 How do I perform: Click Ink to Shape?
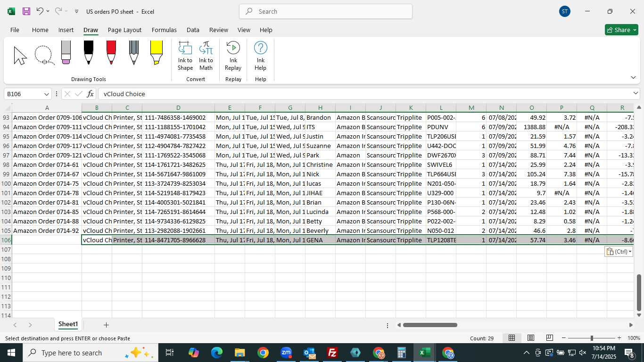[x=185, y=56]
